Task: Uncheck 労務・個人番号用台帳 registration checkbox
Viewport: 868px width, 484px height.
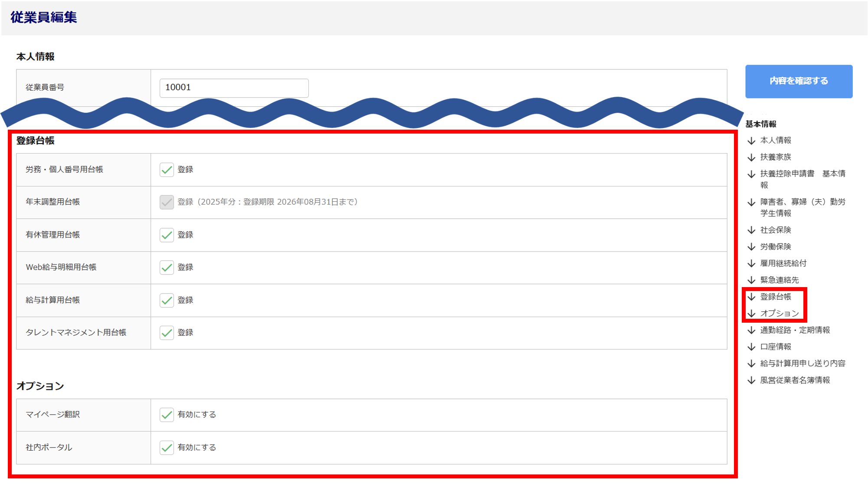Action: point(167,170)
